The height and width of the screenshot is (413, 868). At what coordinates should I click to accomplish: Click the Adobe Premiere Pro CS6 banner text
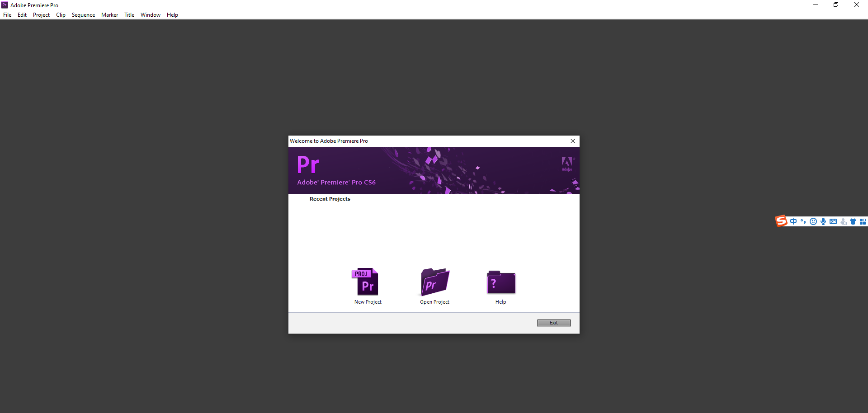(x=336, y=182)
